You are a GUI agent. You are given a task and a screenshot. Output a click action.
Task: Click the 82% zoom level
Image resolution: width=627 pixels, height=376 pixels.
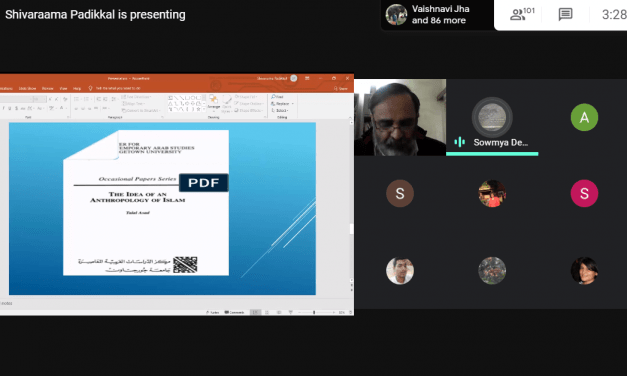(341, 312)
